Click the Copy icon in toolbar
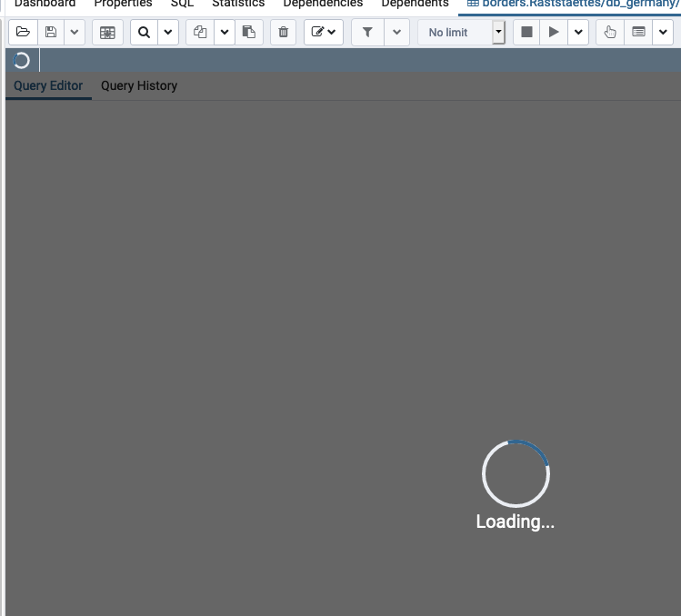 pos(200,33)
